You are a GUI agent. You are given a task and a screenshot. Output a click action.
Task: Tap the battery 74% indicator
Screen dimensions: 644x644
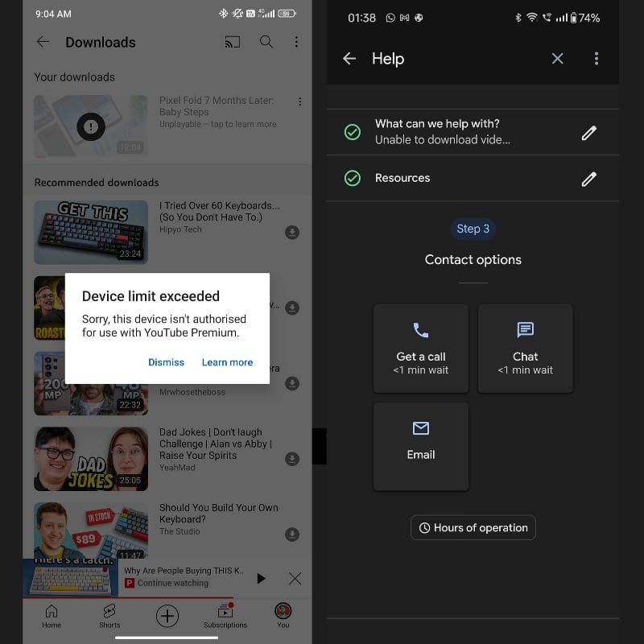click(x=585, y=18)
